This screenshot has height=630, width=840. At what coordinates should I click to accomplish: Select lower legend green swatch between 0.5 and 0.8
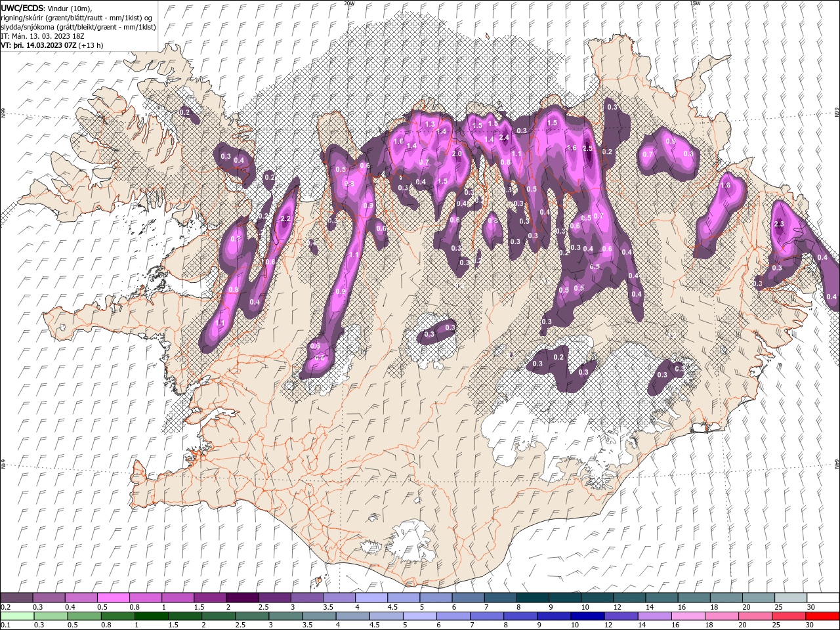[x=84, y=616]
